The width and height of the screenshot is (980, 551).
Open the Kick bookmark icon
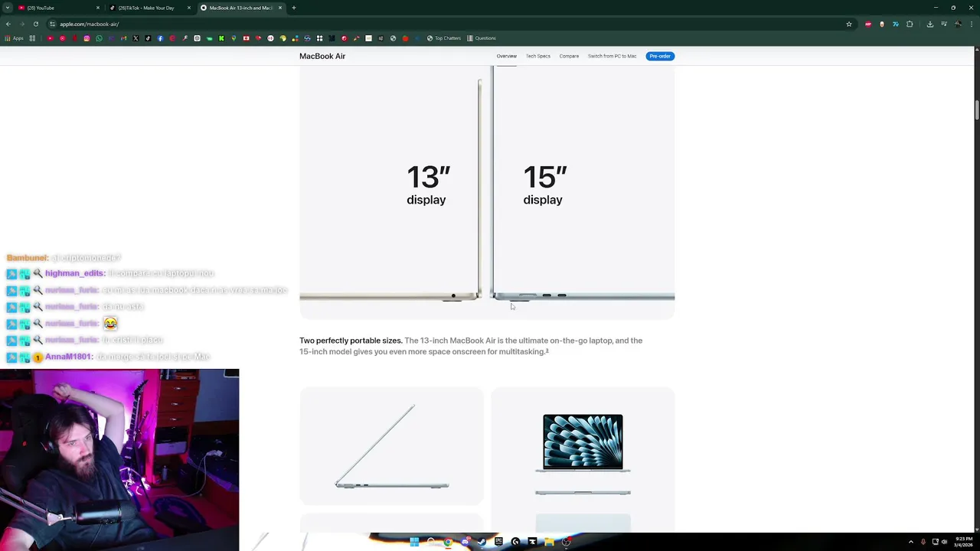click(x=221, y=38)
